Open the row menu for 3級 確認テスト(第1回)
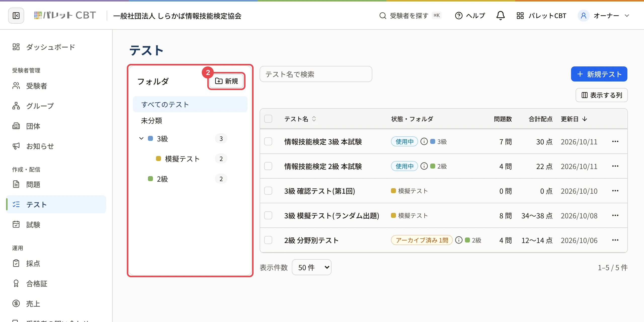The width and height of the screenshot is (644, 322). [615, 191]
